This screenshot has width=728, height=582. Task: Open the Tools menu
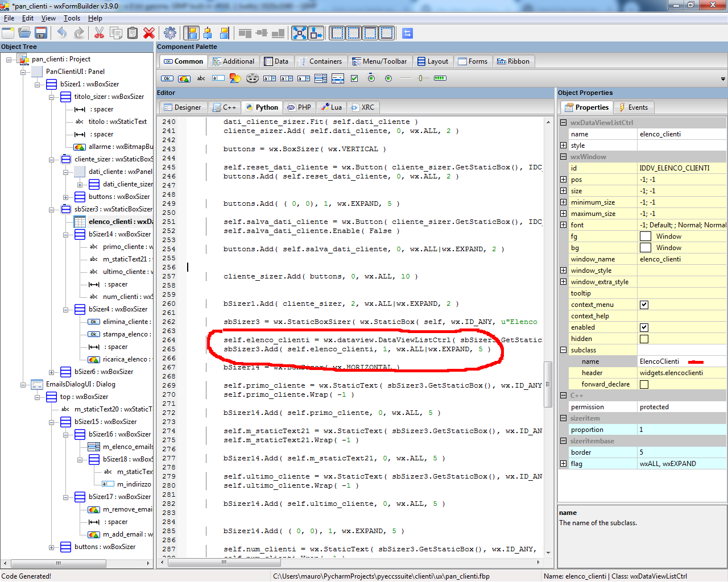pos(72,18)
